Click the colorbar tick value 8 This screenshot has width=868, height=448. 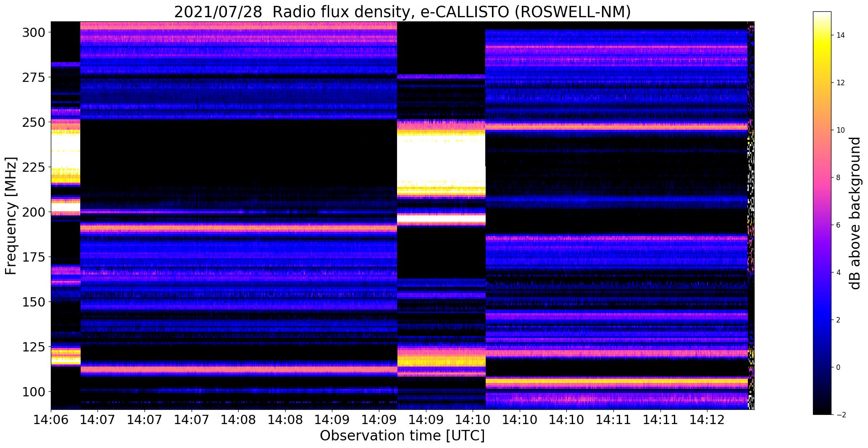click(x=838, y=178)
